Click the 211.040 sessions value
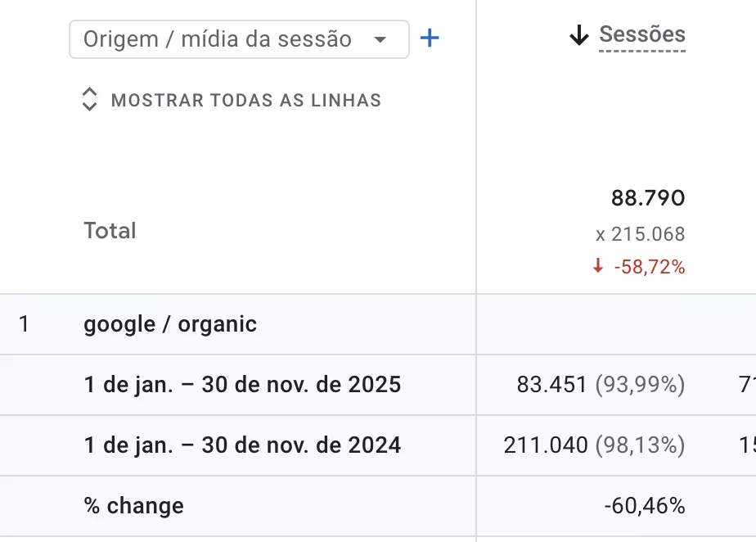 [x=546, y=445]
